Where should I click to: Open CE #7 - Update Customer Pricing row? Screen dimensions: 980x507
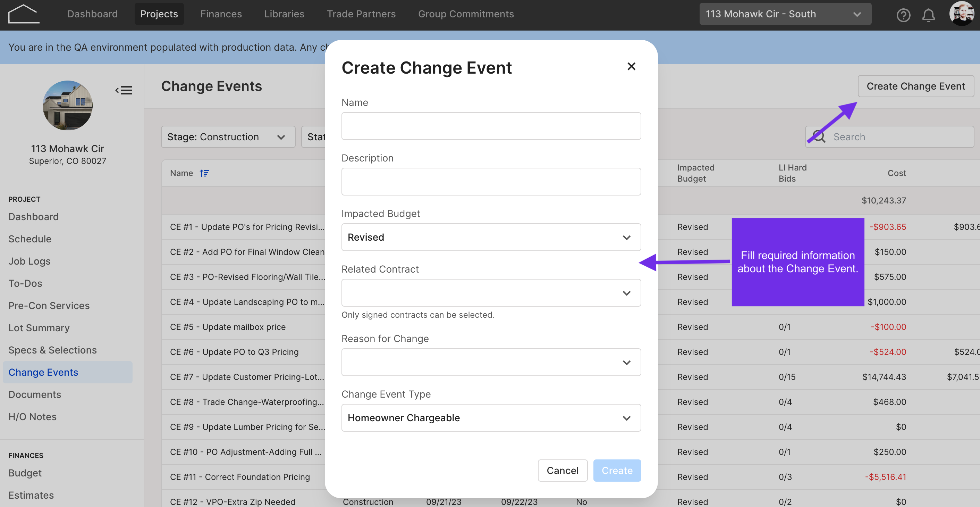pyautogui.click(x=247, y=377)
